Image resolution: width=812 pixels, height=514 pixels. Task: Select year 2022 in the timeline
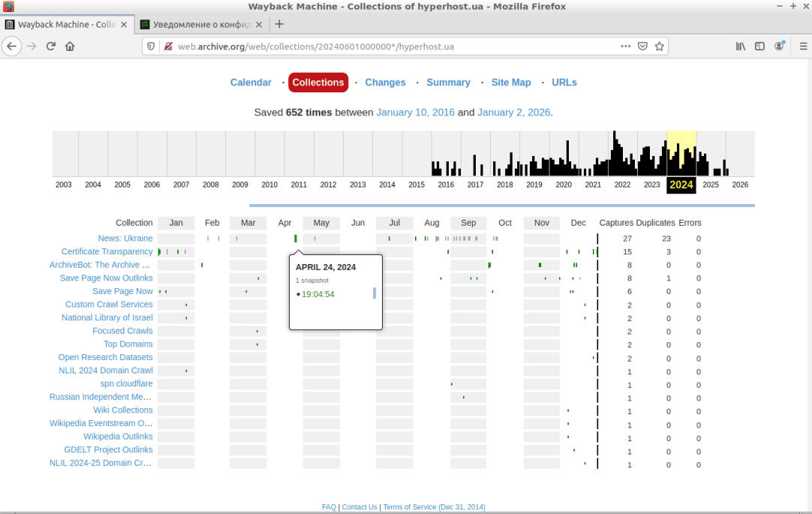[622, 185]
